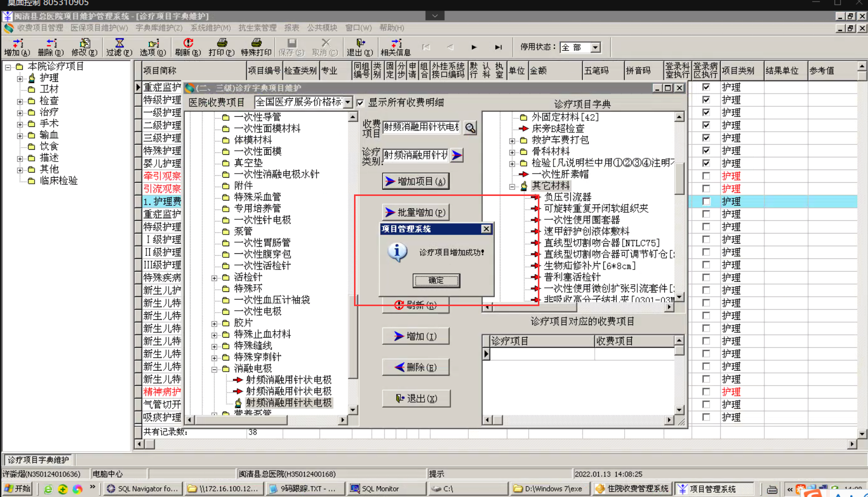Click the 选项(O) toolbar icon
Viewport: 868px width, 497px height.
153,47
